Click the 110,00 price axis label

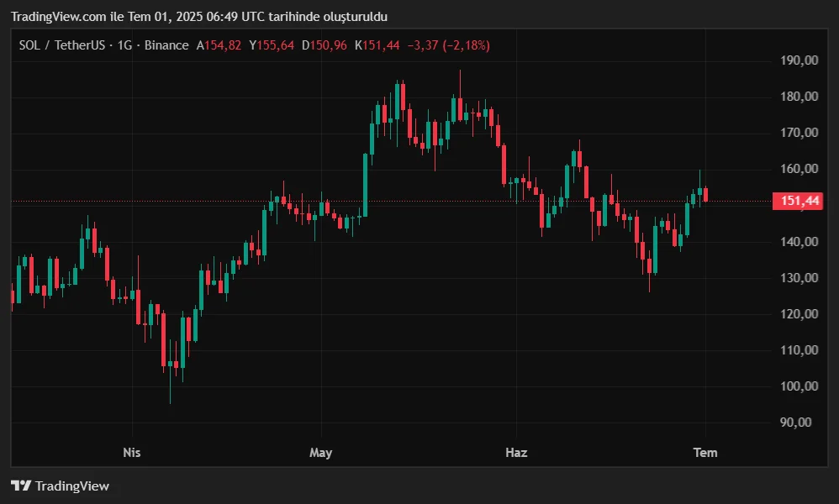(x=799, y=350)
